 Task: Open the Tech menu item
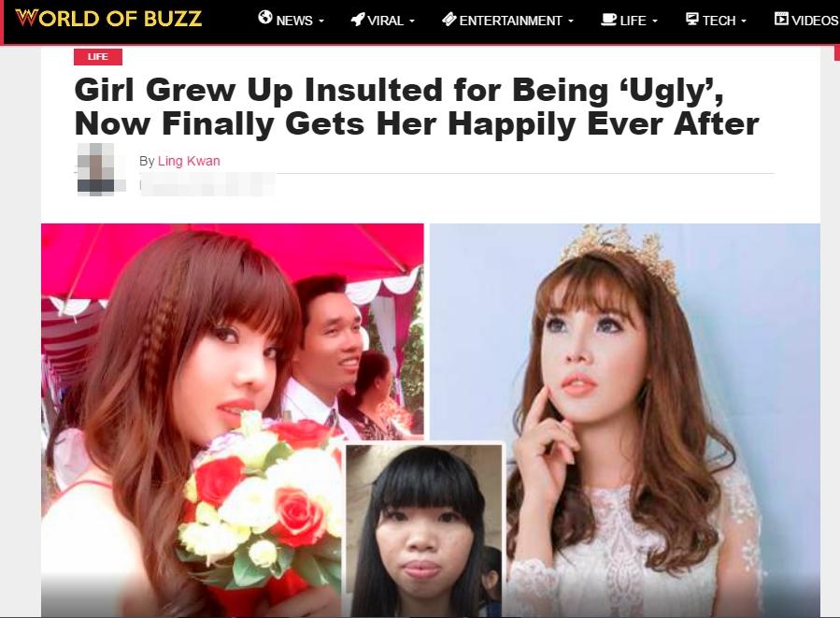[x=716, y=20]
